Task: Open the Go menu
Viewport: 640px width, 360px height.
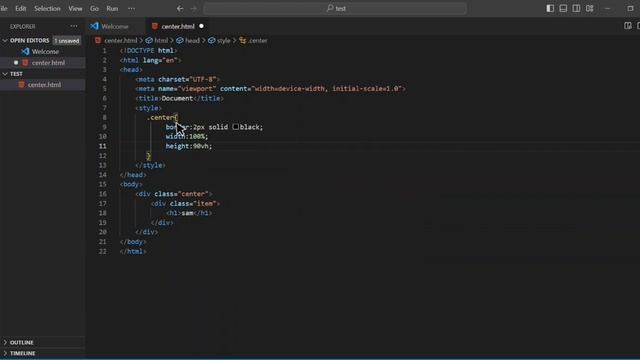Action: (x=94, y=8)
